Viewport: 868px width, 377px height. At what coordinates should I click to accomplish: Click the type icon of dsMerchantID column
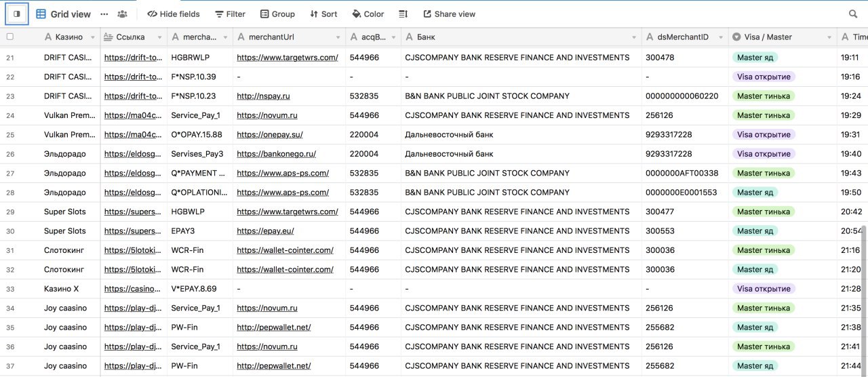[650, 37]
